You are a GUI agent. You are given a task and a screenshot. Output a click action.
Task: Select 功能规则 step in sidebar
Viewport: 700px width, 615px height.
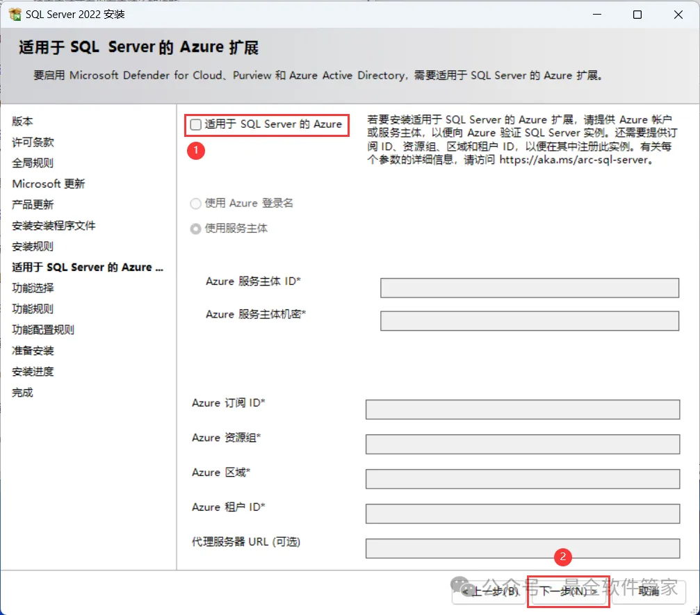[33, 309]
